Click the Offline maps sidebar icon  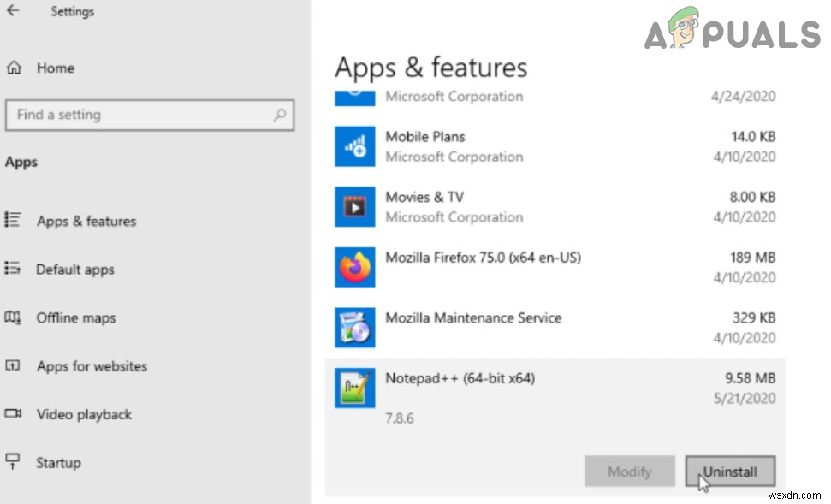pyautogui.click(x=15, y=317)
